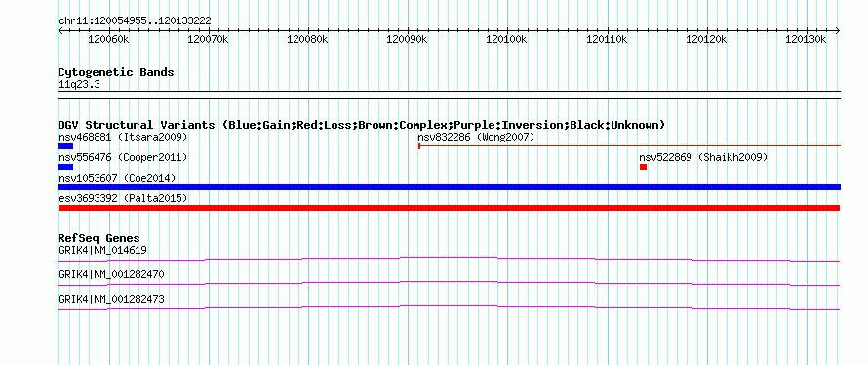Click the black 11q23.3 cytogenetic band bar
Image resolution: width=868 pixels, height=365 pixels.
point(449,95)
